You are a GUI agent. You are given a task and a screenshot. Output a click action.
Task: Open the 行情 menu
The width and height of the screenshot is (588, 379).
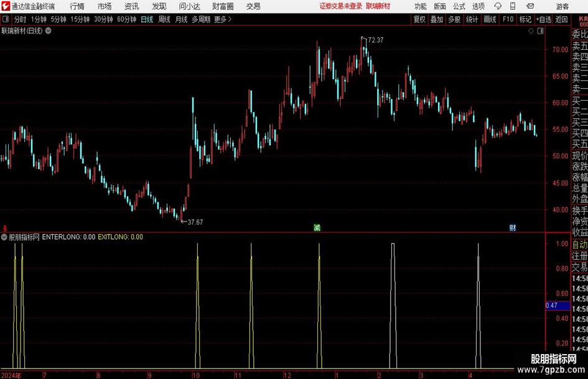(x=77, y=6)
